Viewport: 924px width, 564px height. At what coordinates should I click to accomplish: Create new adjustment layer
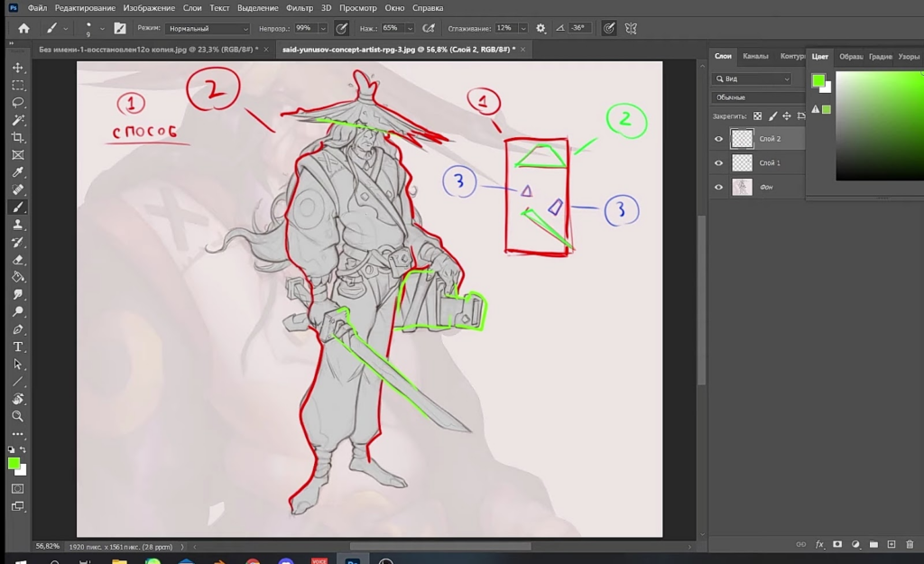click(x=855, y=544)
